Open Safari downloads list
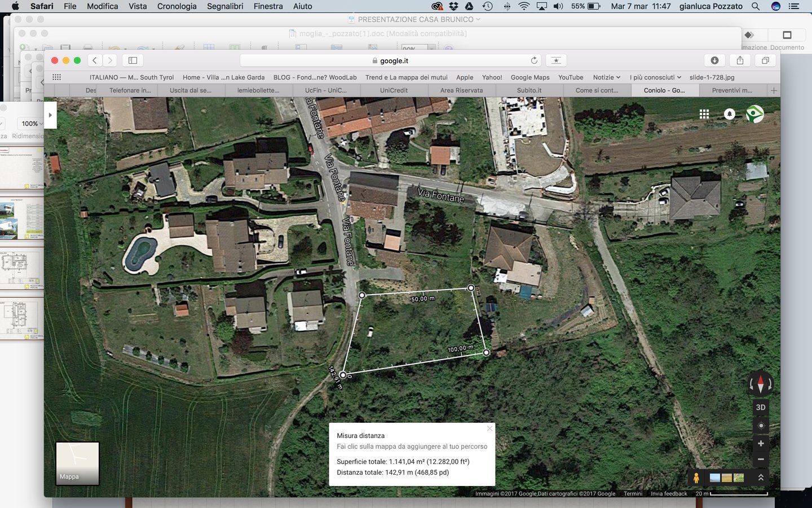 click(714, 60)
